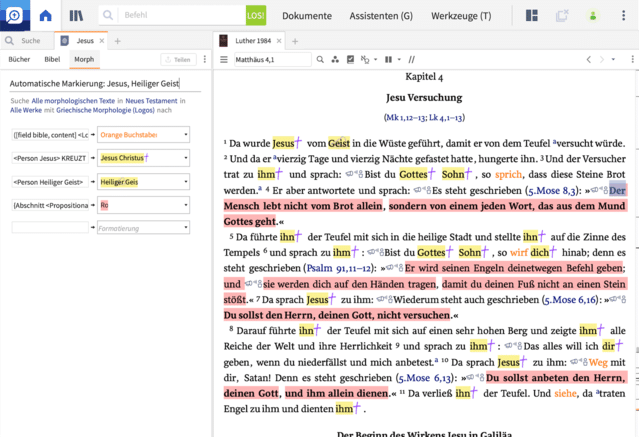Add new tab beside Jesus tab
639x437 pixels.
[x=117, y=41]
